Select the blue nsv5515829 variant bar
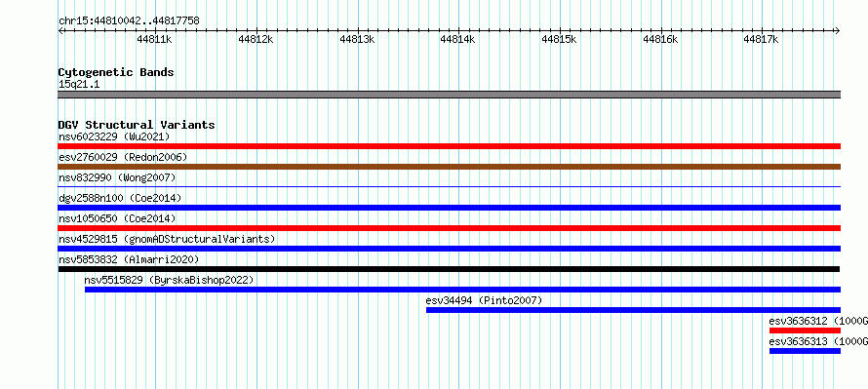This screenshot has height=389, width=868. pos(462,290)
